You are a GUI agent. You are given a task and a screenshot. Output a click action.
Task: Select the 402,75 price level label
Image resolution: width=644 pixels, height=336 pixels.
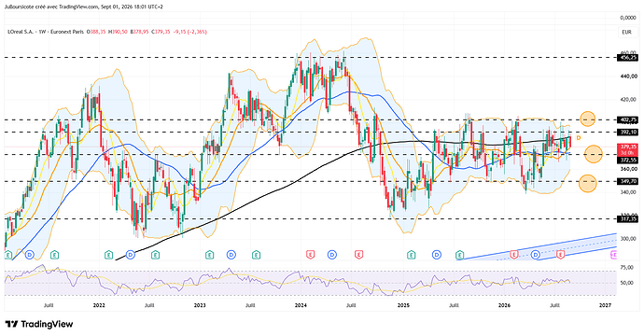627,120
